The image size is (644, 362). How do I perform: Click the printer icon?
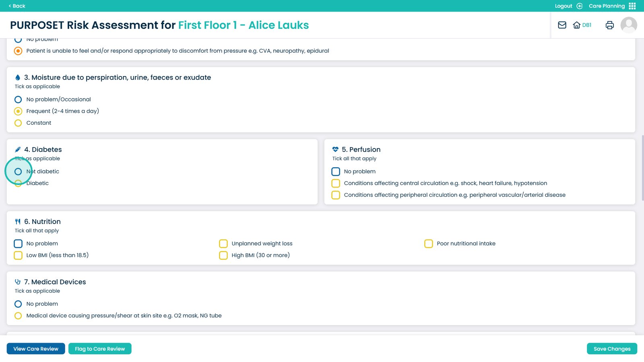[609, 25]
